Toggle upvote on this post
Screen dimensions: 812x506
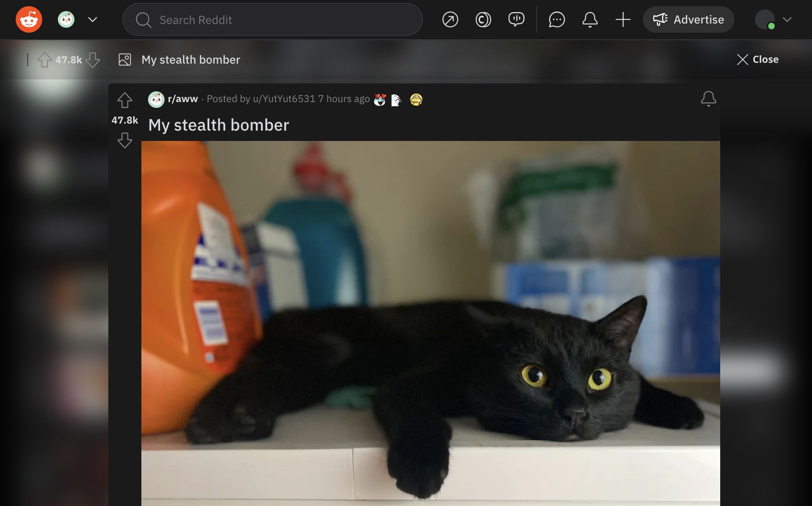click(124, 99)
